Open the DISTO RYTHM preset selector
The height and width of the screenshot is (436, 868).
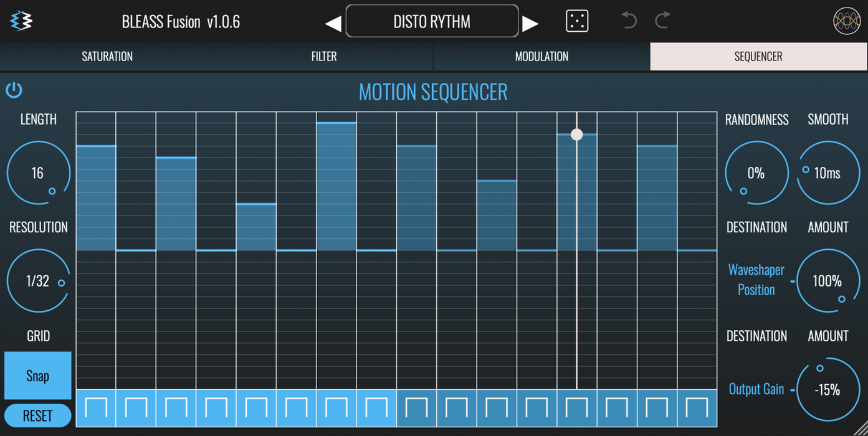tap(432, 22)
